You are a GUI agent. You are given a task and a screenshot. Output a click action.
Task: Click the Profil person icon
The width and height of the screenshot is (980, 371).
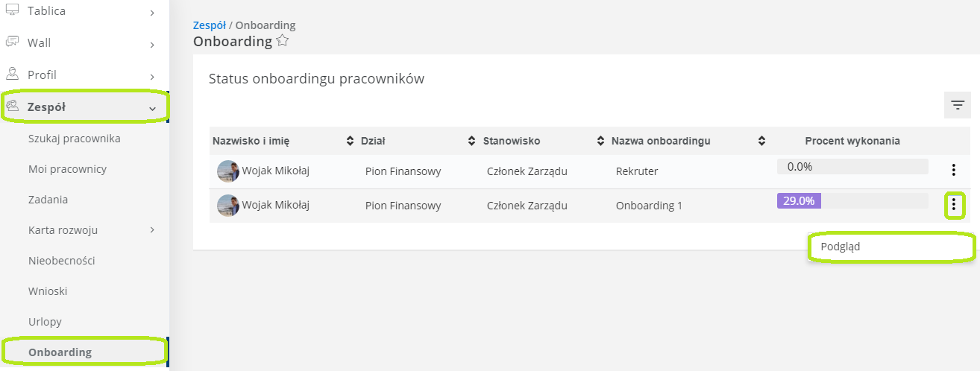pos(12,74)
